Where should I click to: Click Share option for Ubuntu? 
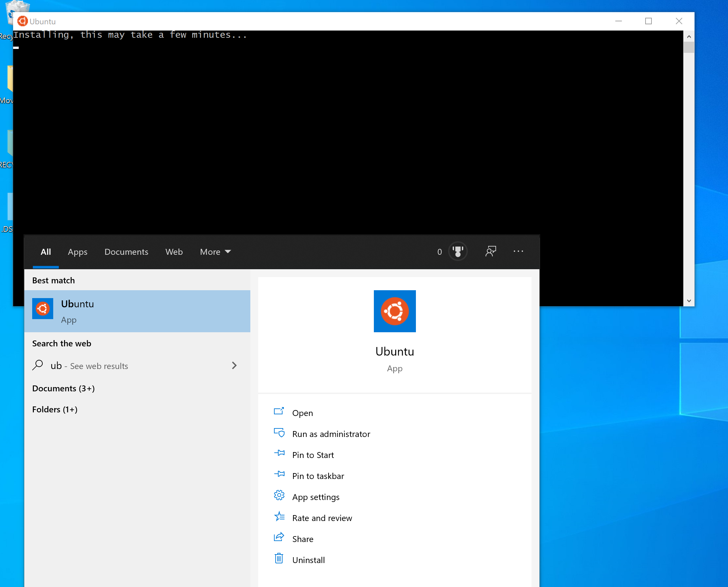click(302, 538)
